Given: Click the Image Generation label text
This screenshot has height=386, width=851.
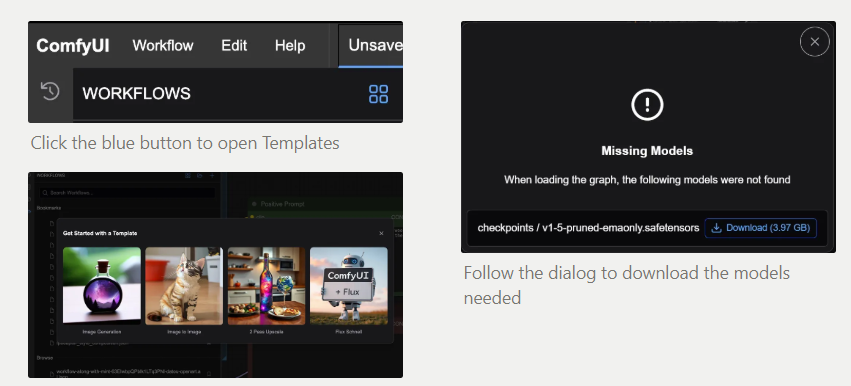Looking at the screenshot, I should tap(102, 331).
